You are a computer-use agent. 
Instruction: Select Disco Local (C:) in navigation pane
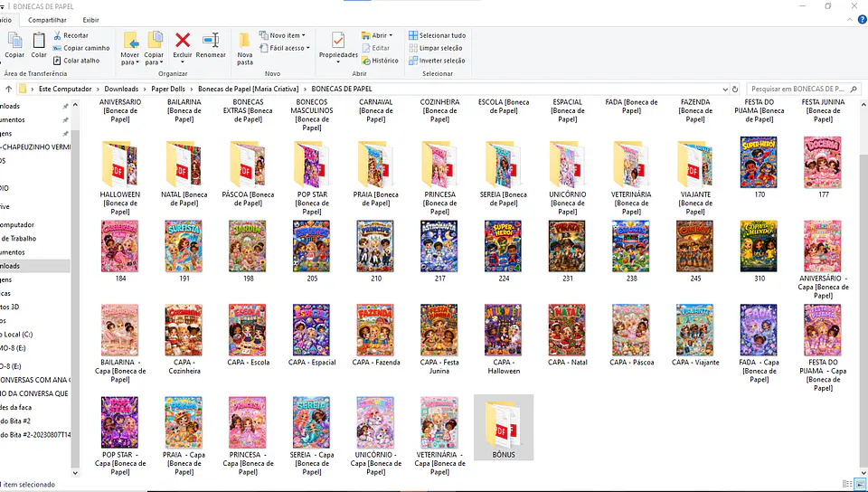coord(18,335)
